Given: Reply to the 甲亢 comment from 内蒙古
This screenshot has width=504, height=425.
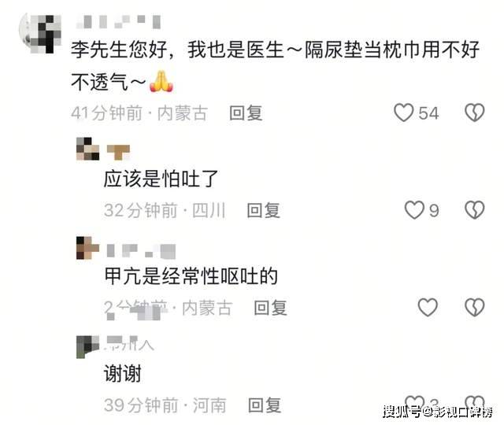Looking at the screenshot, I should tap(270, 308).
